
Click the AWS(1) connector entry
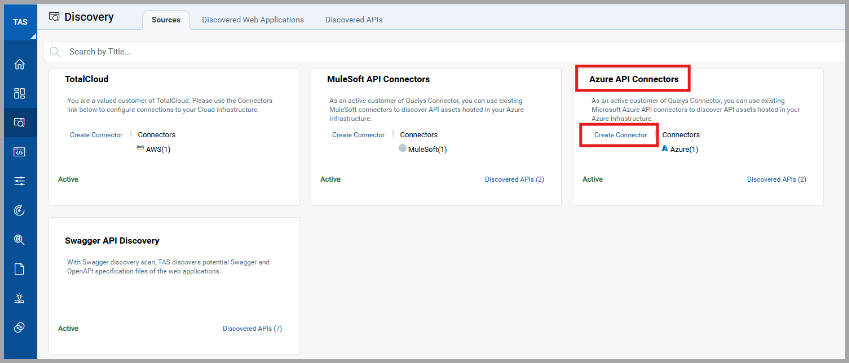click(158, 150)
